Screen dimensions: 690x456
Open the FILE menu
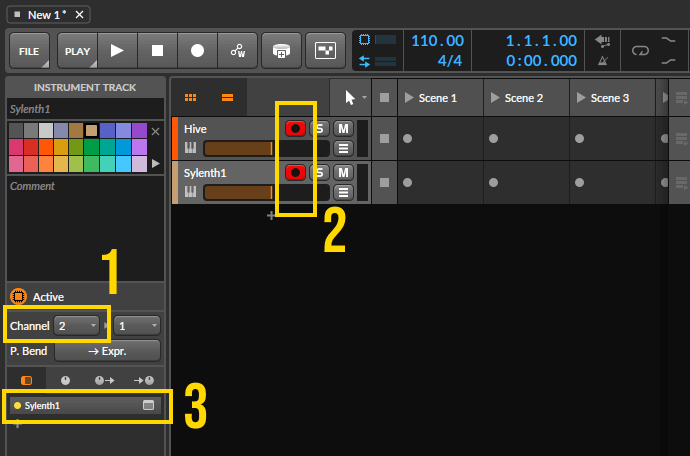(29, 51)
